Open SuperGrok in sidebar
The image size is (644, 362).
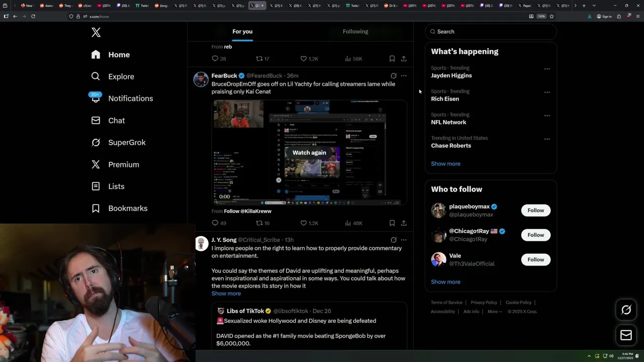coord(118,142)
